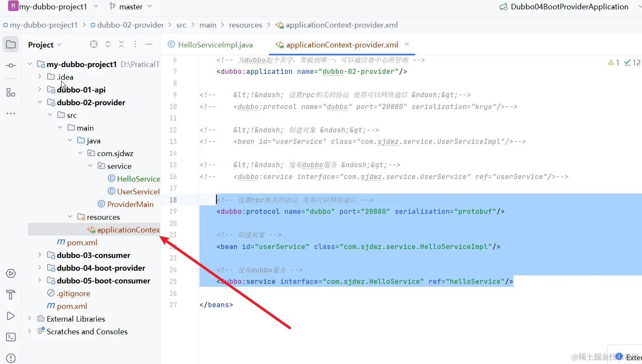This screenshot has height=364, width=642.
Task: Open the Problems tool window icon
Action: pyautogui.click(x=11, y=358)
